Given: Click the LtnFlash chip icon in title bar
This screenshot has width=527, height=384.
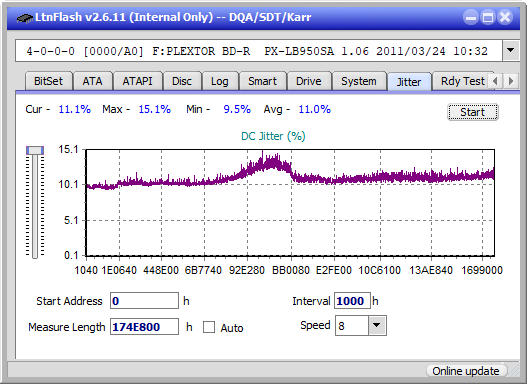Looking at the screenshot, I should point(25,17).
